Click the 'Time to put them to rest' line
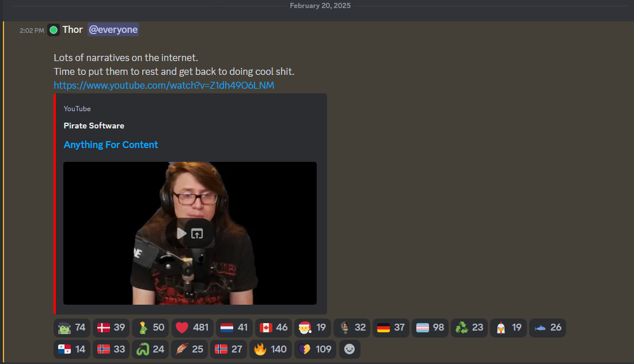The width and height of the screenshot is (634, 364). click(174, 71)
